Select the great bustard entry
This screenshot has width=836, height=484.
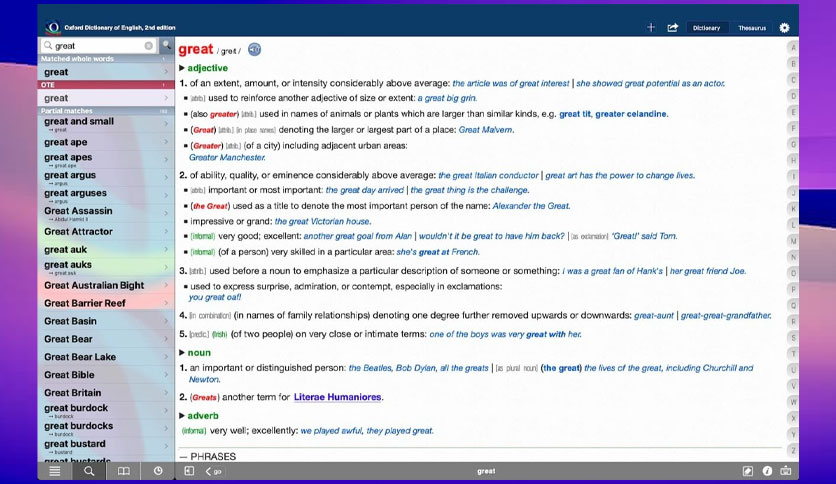(106, 446)
